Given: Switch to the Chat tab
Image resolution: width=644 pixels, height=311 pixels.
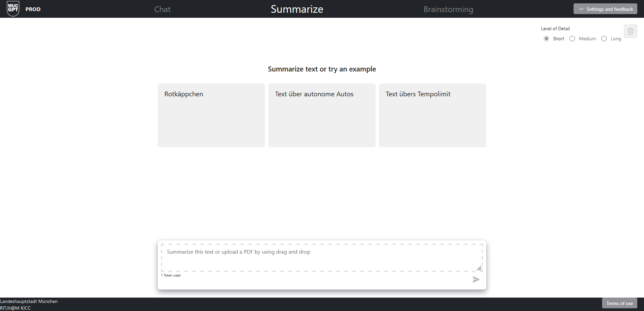Looking at the screenshot, I should coord(162,9).
